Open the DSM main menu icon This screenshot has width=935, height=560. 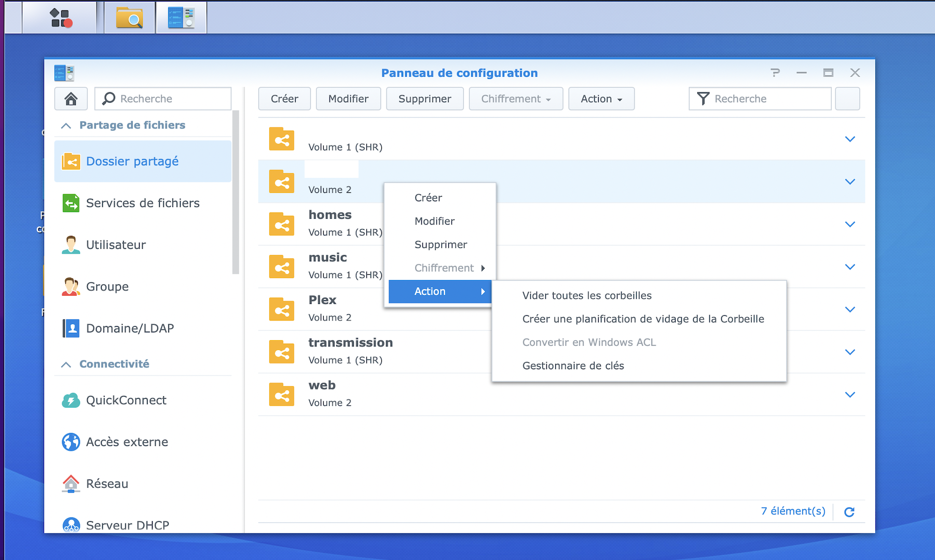pyautogui.click(x=60, y=18)
